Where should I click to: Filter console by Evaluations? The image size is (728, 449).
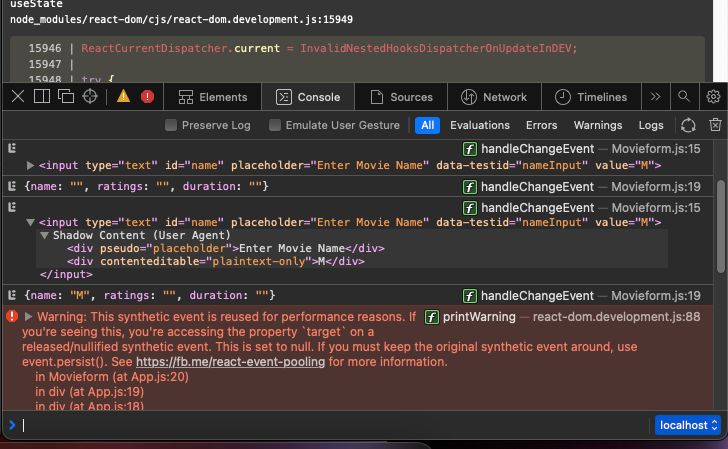(480, 125)
